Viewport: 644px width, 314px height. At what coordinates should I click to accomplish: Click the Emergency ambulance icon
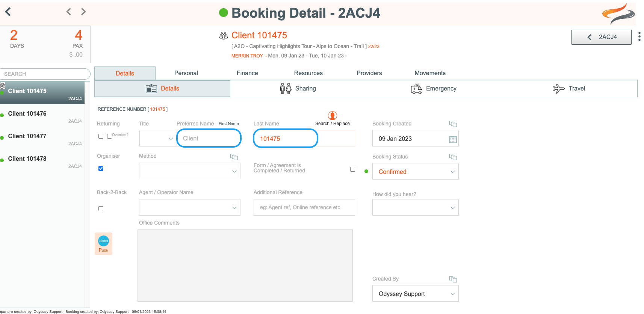coord(417,89)
